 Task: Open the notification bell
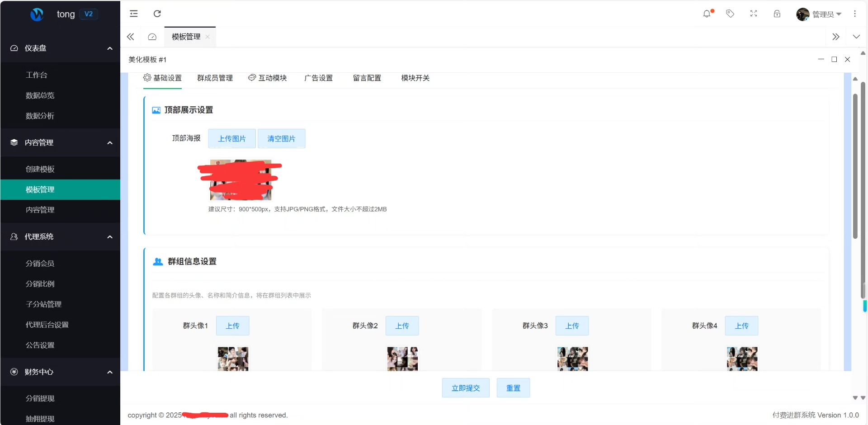point(707,14)
